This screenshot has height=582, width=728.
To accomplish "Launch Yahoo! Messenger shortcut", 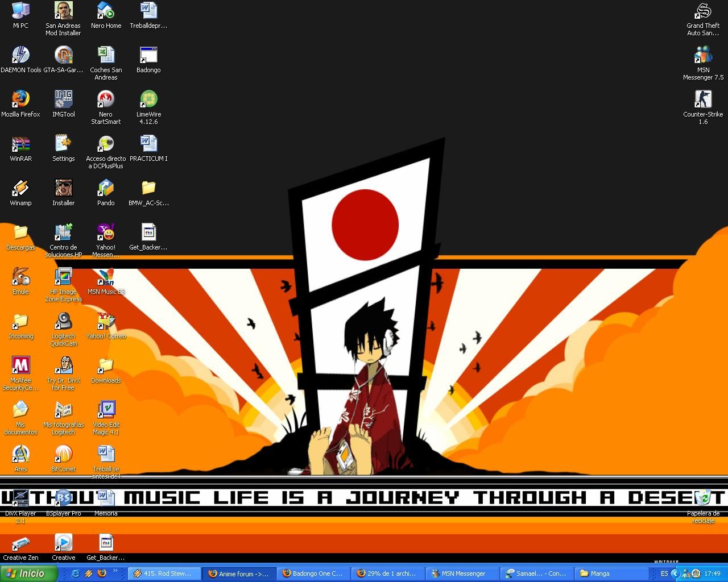I will click(x=106, y=240).
